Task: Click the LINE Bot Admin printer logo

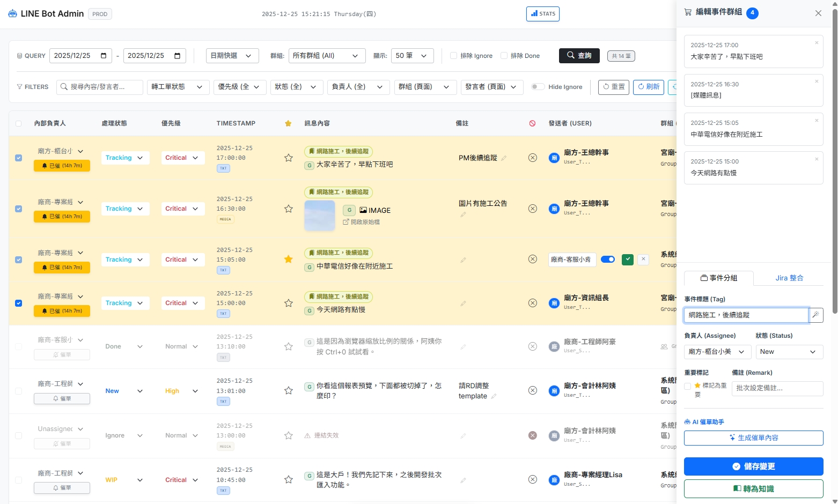Action: (12, 13)
